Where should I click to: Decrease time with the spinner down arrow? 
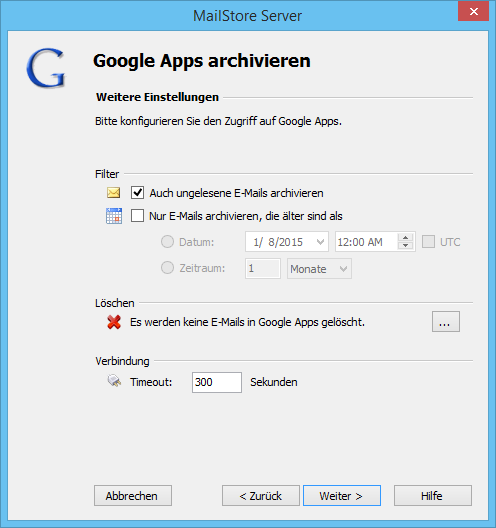(x=405, y=246)
